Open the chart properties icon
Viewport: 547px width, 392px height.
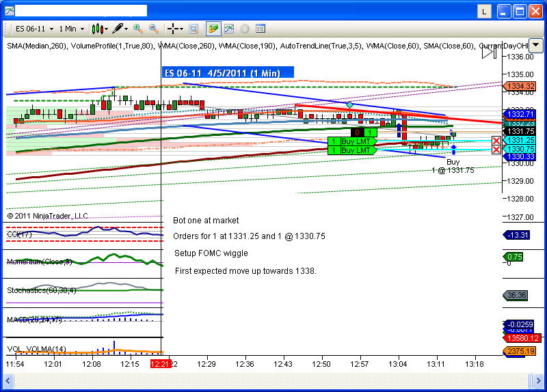pyautogui.click(x=261, y=29)
